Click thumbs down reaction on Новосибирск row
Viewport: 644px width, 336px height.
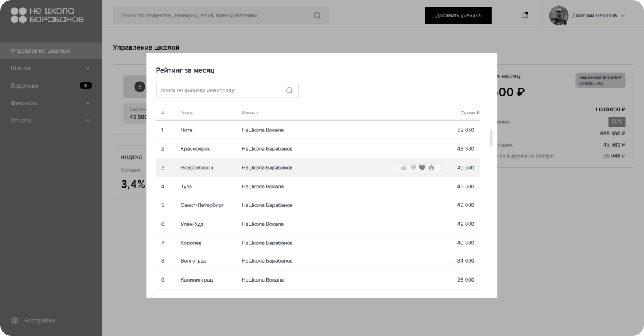coord(413,168)
